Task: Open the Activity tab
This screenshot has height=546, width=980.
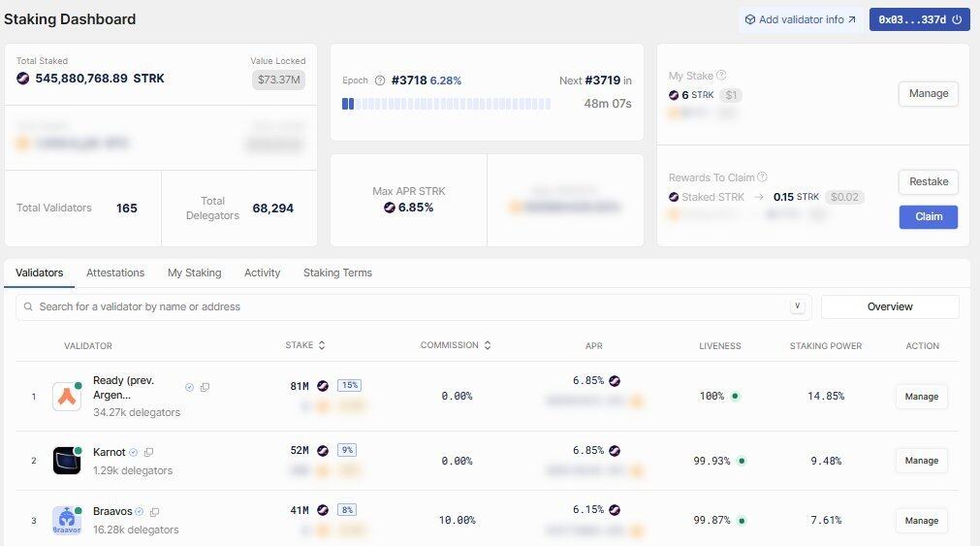Action: click(x=262, y=273)
